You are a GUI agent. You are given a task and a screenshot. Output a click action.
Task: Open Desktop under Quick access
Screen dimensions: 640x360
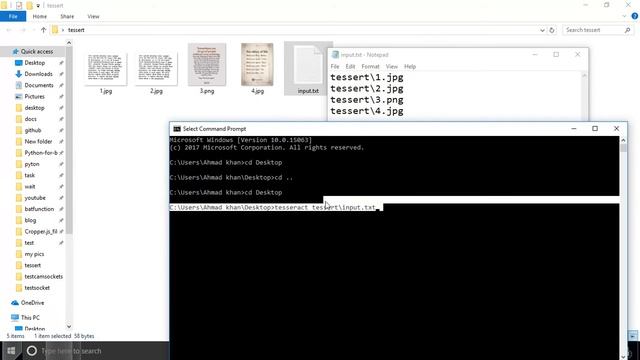35,63
